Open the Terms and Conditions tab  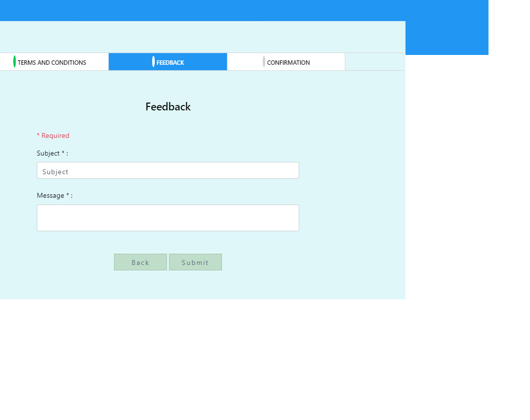point(52,62)
